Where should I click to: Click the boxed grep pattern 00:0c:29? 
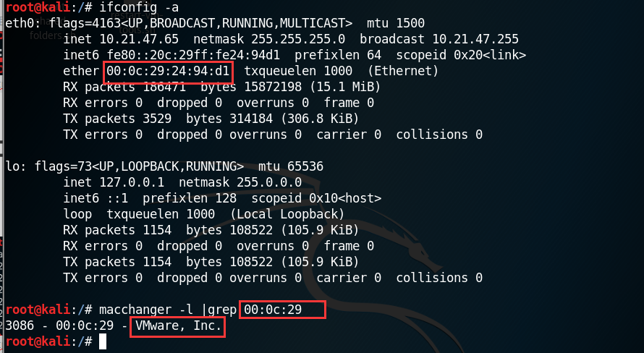(273, 310)
